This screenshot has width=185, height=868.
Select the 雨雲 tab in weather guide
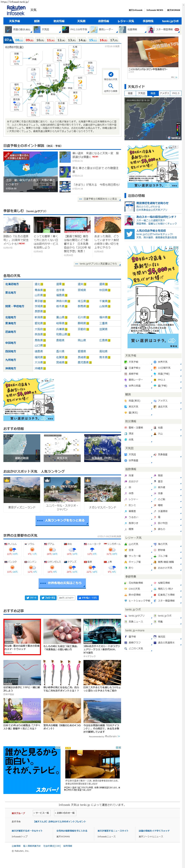click(153, 93)
